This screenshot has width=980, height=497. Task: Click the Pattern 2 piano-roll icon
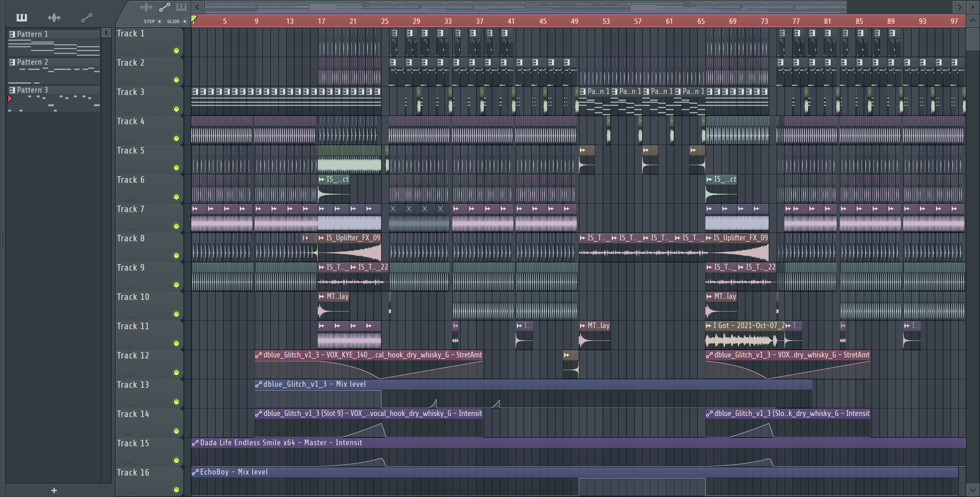pos(12,62)
